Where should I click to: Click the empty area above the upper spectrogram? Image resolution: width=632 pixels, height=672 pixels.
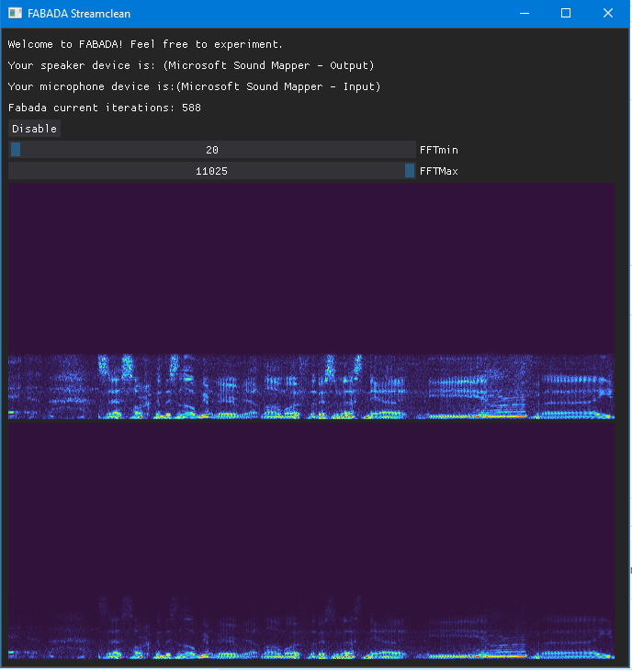click(310, 267)
